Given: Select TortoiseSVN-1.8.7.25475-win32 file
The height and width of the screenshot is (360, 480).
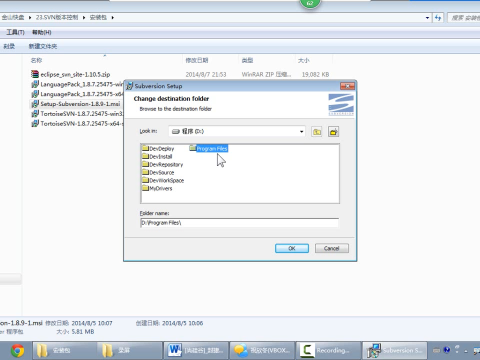Looking at the screenshot, I should (x=82, y=114).
